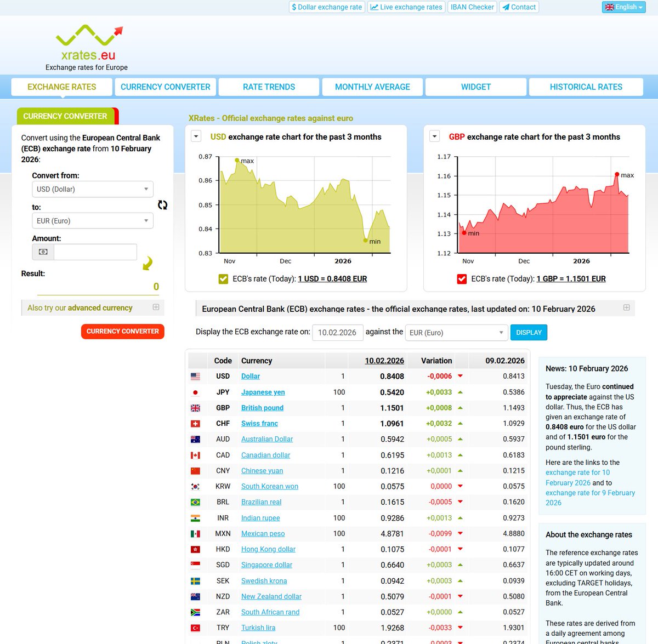
Task: Click the Singapore flag in SGD row
Action: click(x=195, y=565)
